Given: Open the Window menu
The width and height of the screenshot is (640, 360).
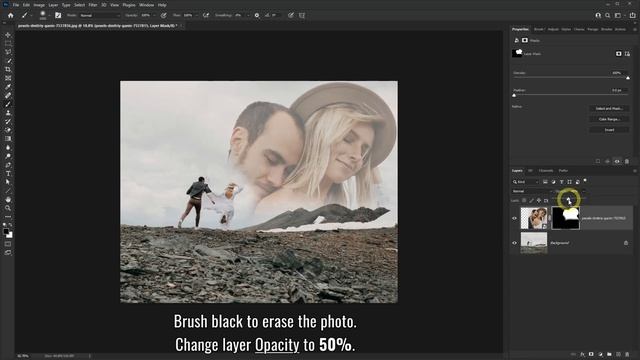Looking at the screenshot, I should 147,5.
